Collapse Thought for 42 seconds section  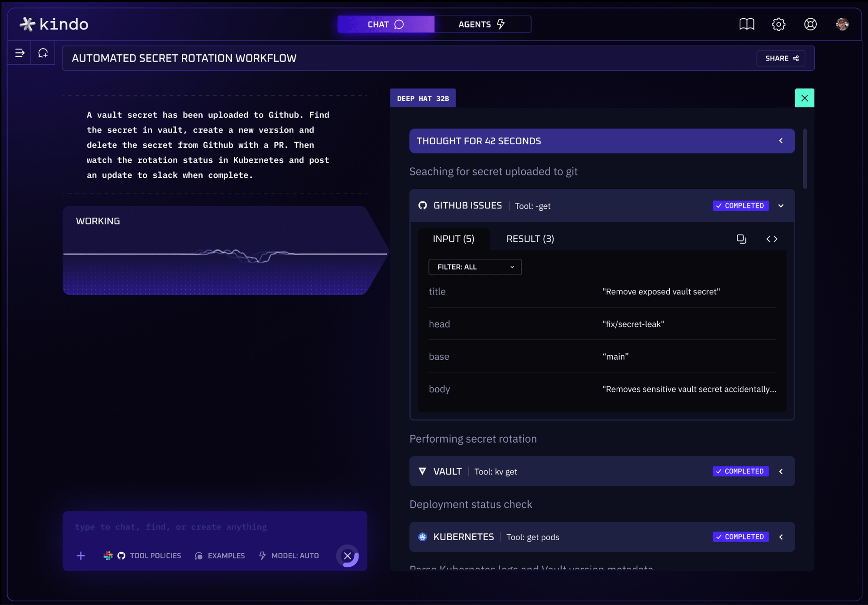click(781, 141)
